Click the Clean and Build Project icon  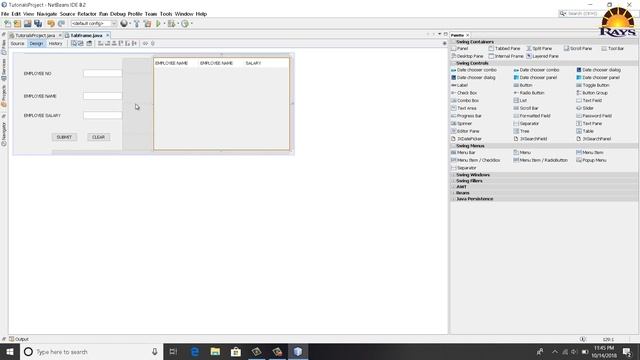147,24
